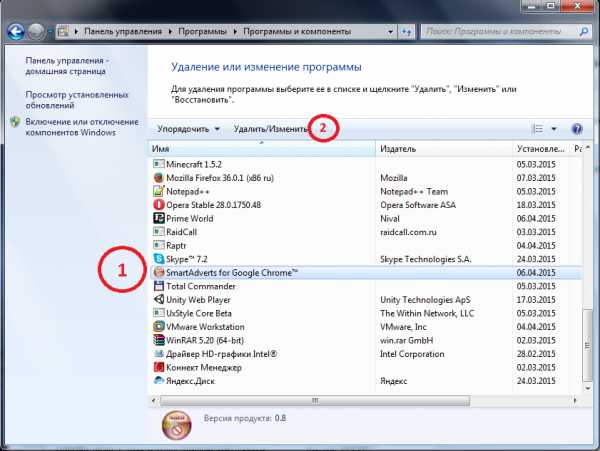Select the VMware Workstation entry

tap(365, 327)
